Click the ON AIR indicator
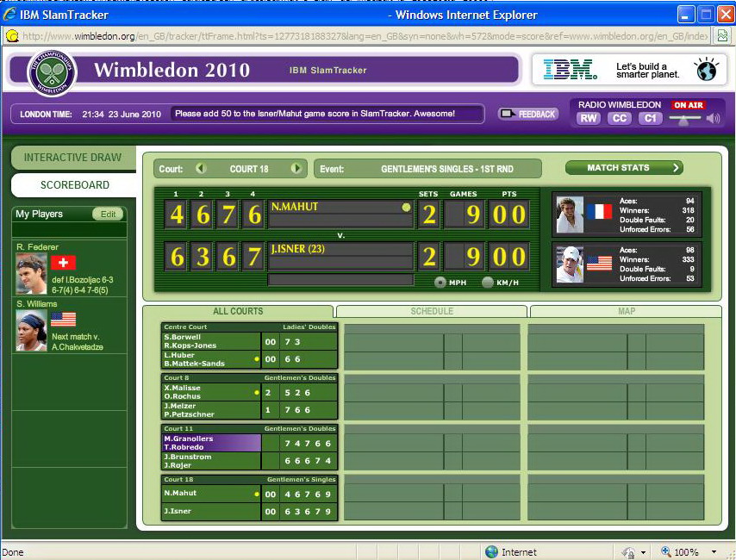The image size is (736, 560). [689, 105]
